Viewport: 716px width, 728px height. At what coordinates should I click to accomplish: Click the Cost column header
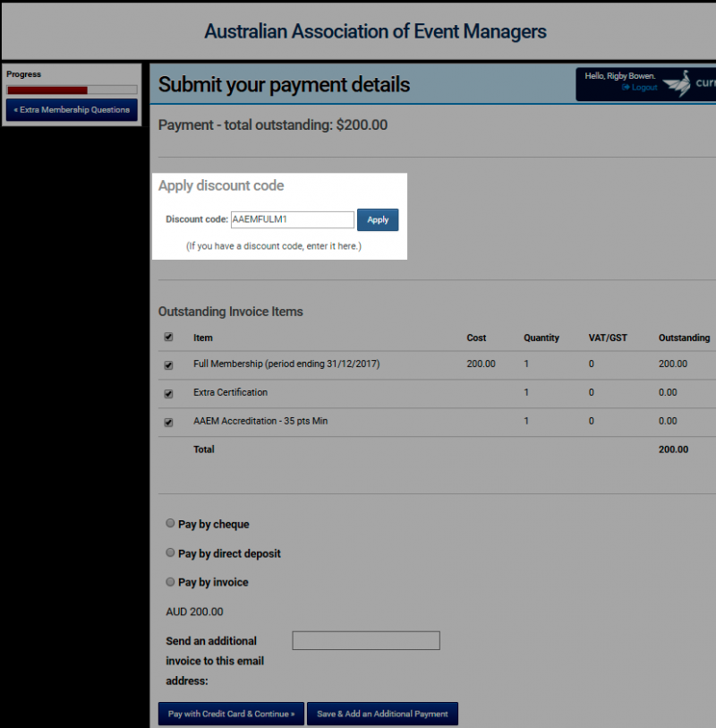point(476,338)
